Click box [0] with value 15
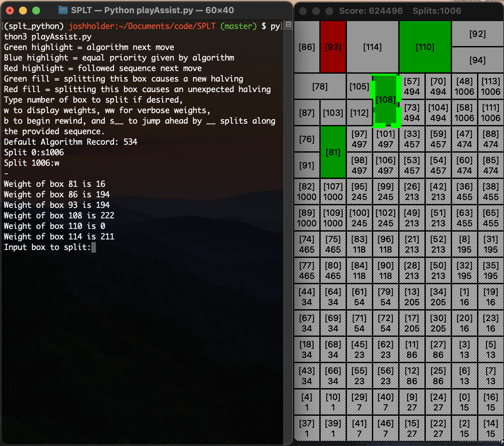The width and height of the screenshot is (504, 446). pyautogui.click(x=465, y=402)
